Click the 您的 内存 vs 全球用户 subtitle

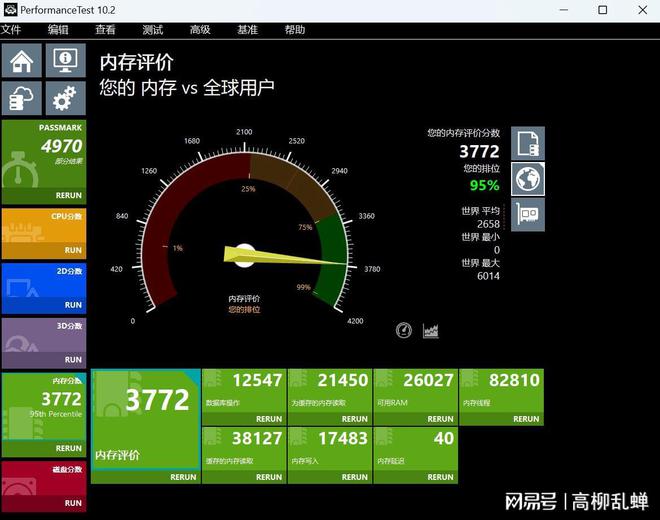coord(187,88)
